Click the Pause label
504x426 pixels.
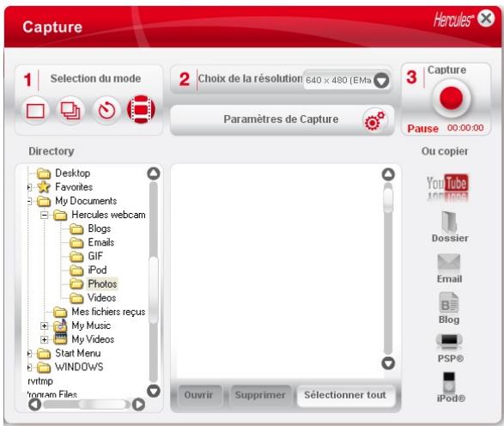[422, 129]
